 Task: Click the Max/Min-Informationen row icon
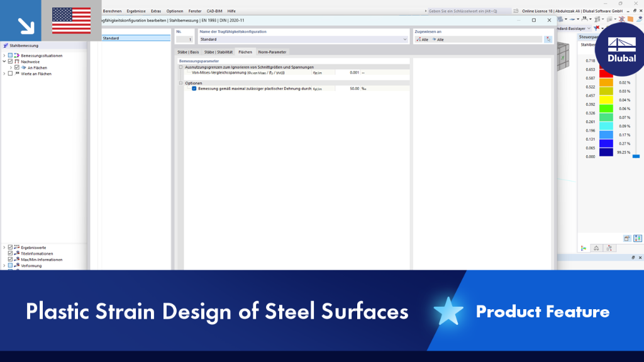[x=17, y=260]
